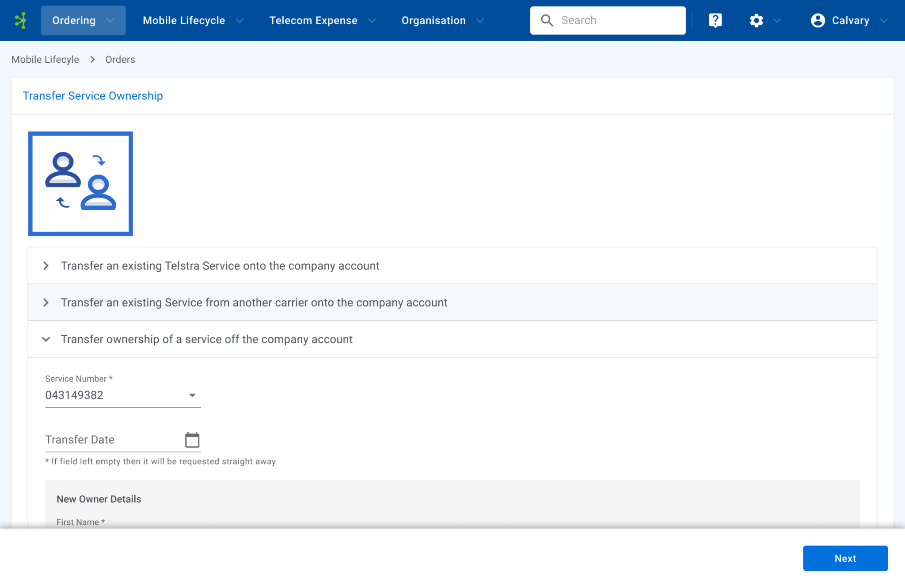Click the Next button
Screen dimensions: 905x588
[845, 558]
